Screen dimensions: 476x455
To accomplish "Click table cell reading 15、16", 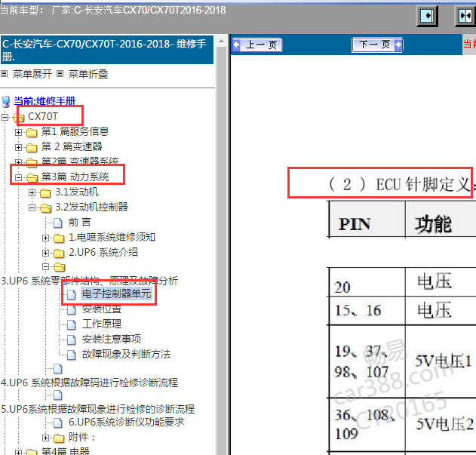I will tap(367, 310).
